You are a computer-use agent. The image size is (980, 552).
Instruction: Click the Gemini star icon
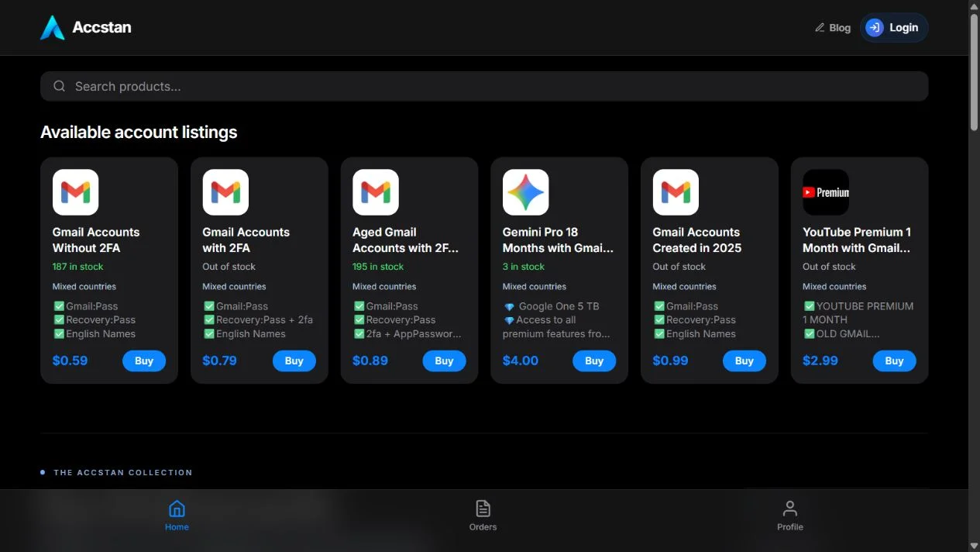coord(526,192)
